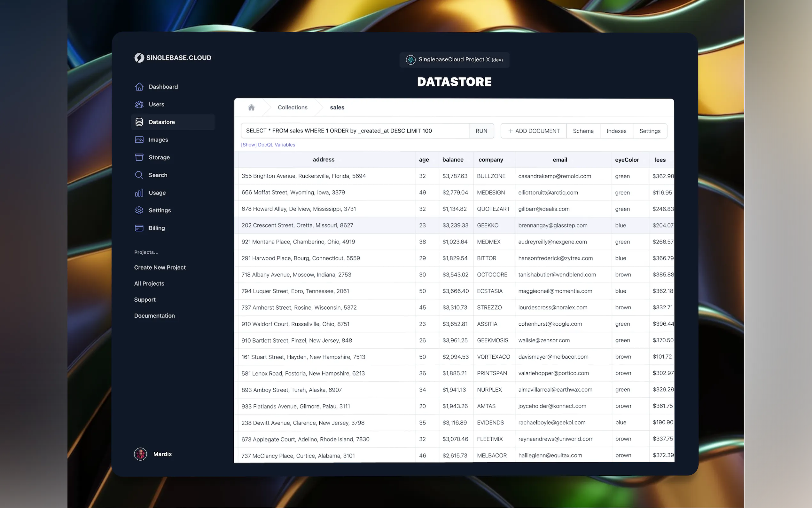This screenshot has height=508, width=812.
Task: Open the SinglebaseCloud Project X selector
Action: [454, 60]
